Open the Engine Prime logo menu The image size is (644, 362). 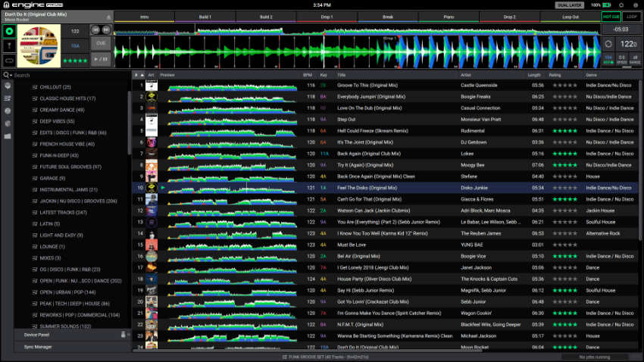(33, 5)
